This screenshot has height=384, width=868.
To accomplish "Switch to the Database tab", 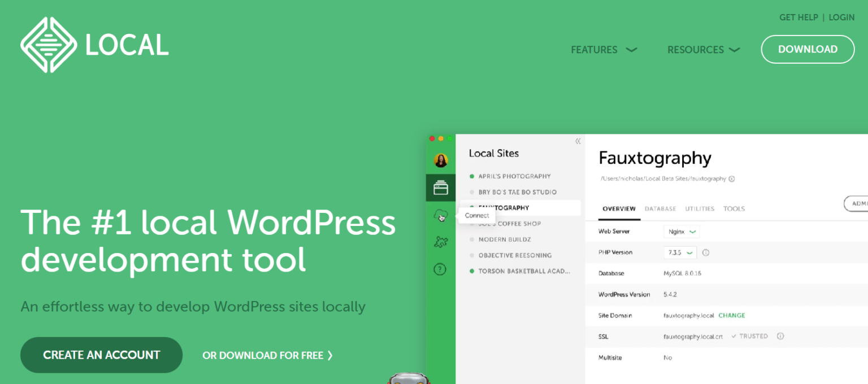I will (660, 209).
